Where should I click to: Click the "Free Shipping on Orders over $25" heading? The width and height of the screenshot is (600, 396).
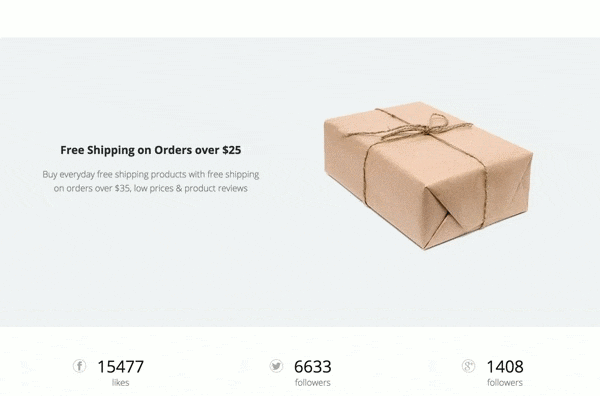[x=151, y=150]
